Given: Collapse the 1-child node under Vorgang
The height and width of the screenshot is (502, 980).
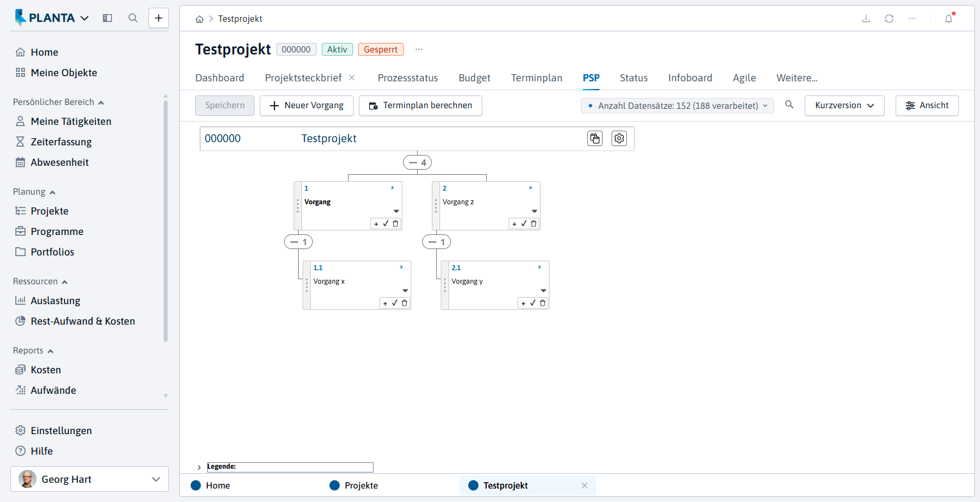Looking at the screenshot, I should pos(298,242).
